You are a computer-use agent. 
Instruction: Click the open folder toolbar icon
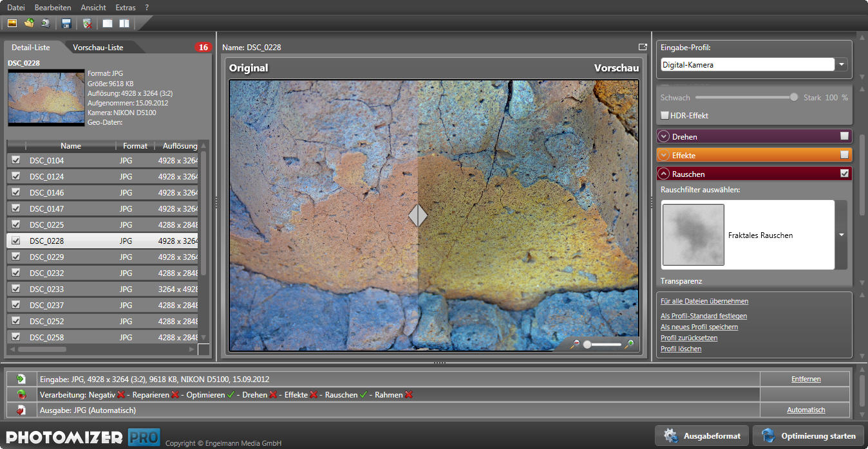(x=29, y=24)
